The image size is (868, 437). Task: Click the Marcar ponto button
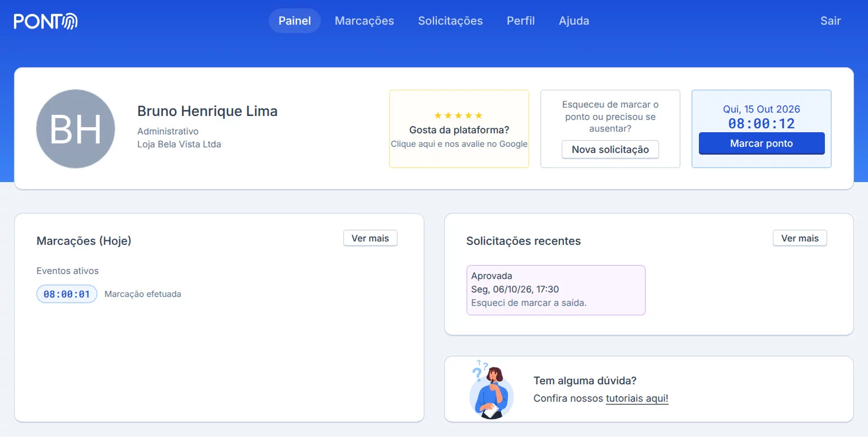[x=762, y=143]
